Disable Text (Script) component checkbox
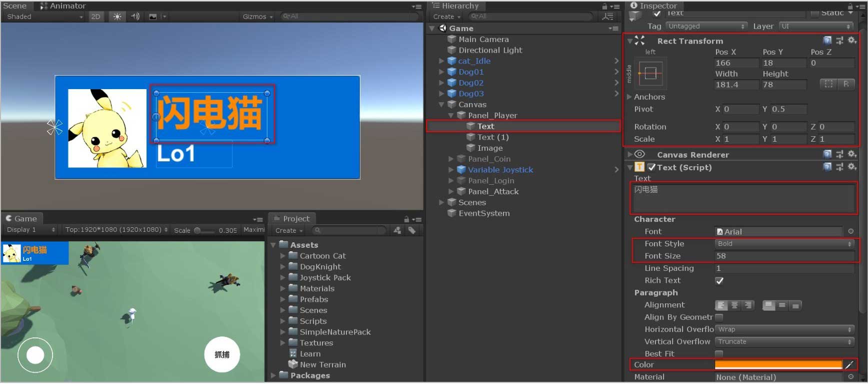Viewport: 868px width, 384px height. (651, 167)
